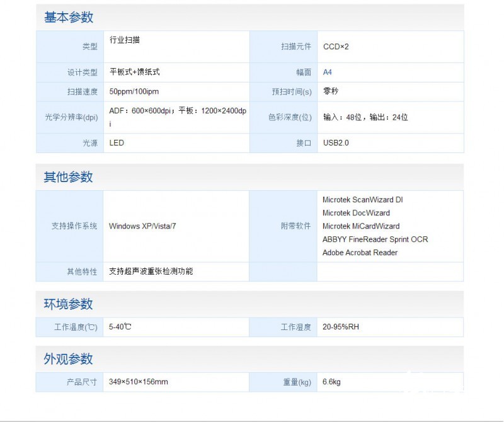This screenshot has height=422, width=504.
Task: Click the blue A4 link
Action: click(x=328, y=72)
